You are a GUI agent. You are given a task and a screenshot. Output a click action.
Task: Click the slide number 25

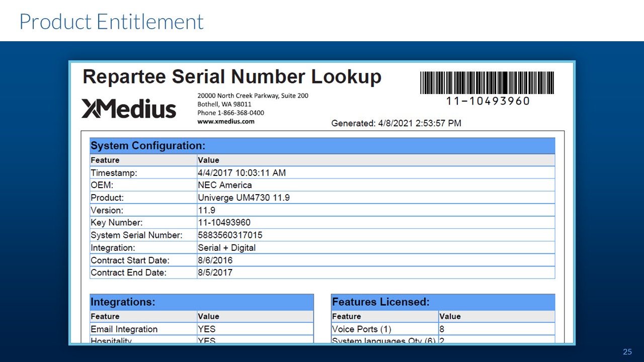point(627,352)
